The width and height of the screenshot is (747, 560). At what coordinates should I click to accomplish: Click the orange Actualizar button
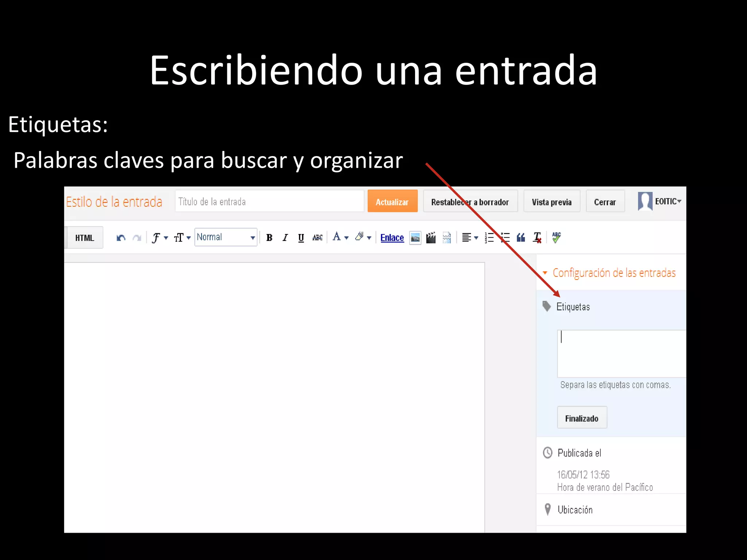point(392,201)
